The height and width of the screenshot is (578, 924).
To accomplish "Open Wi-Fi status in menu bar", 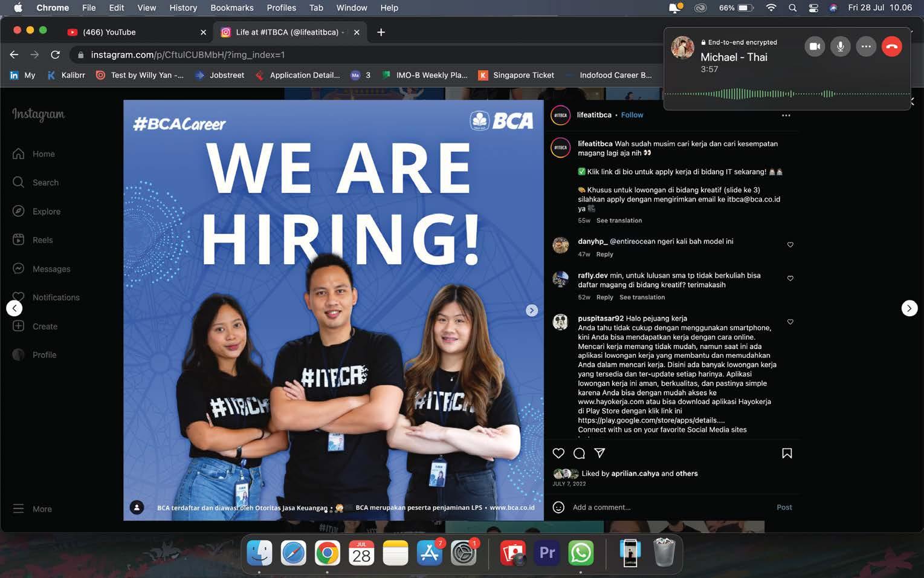I will (x=771, y=8).
